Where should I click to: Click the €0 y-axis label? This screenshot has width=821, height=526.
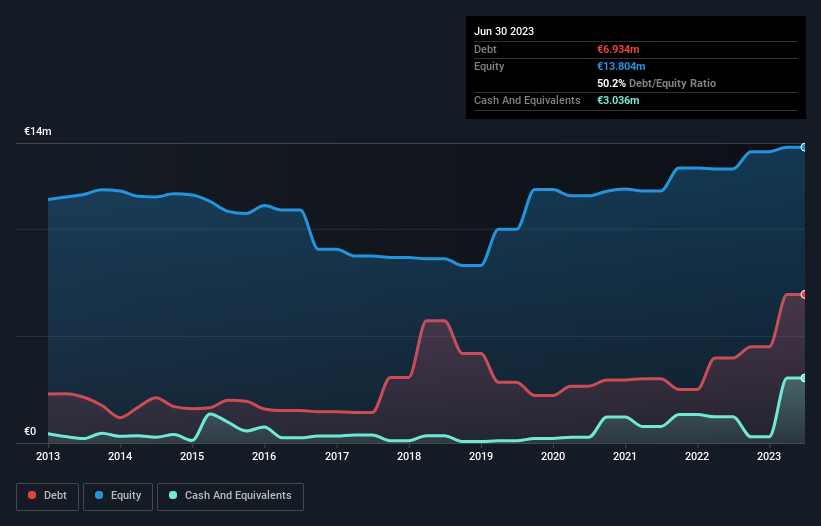coord(30,431)
